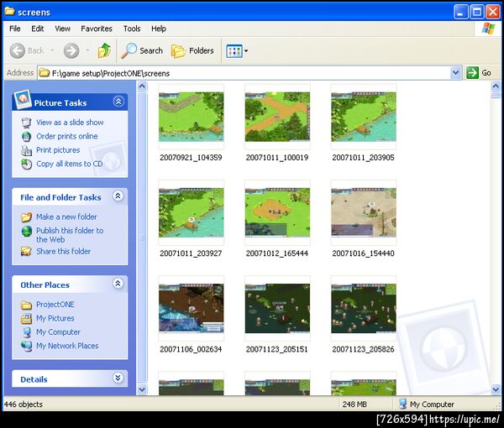The height and width of the screenshot is (428, 504).
Task: Expand the address bar dropdown
Action: [455, 73]
